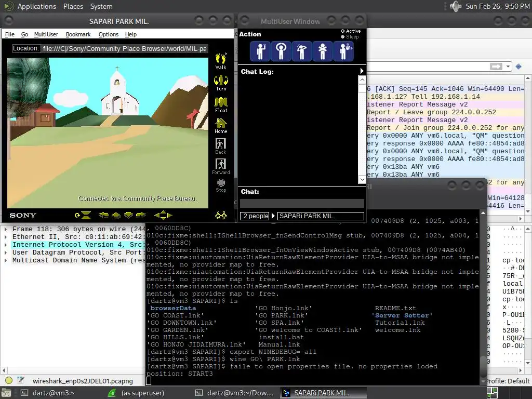The image size is (532, 399).
Task: Trigger the head-scratching avatar action
Action: click(302, 51)
